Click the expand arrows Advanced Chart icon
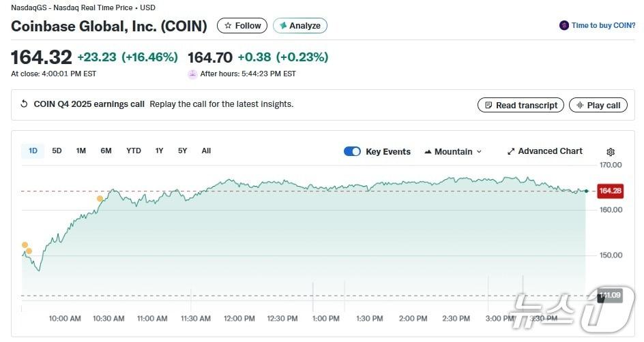Screen dimensions: 644x342 coord(512,151)
